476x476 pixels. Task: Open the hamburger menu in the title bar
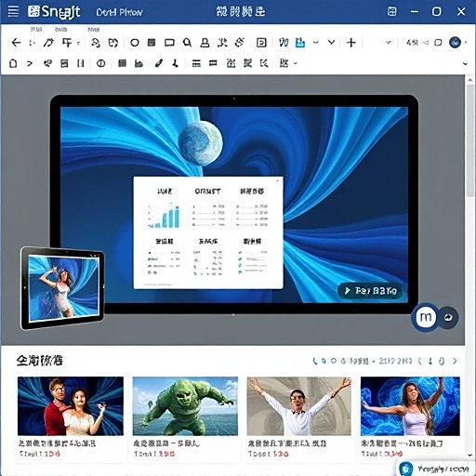13,11
